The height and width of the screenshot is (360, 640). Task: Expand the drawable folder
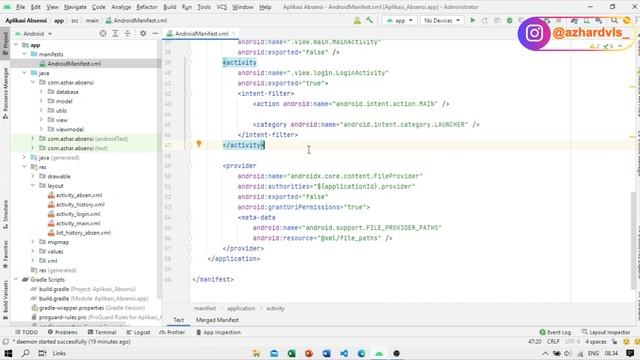tap(33, 176)
